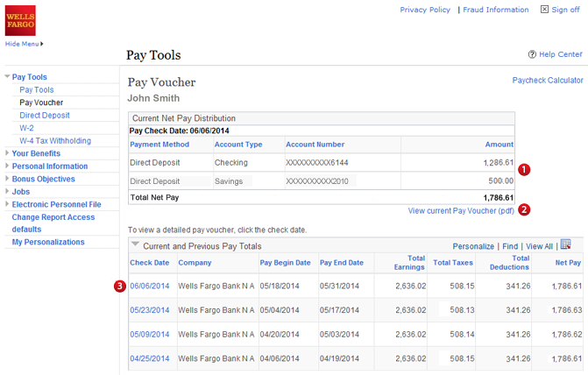Open pay voucher dated 04/25/2014

click(x=150, y=358)
